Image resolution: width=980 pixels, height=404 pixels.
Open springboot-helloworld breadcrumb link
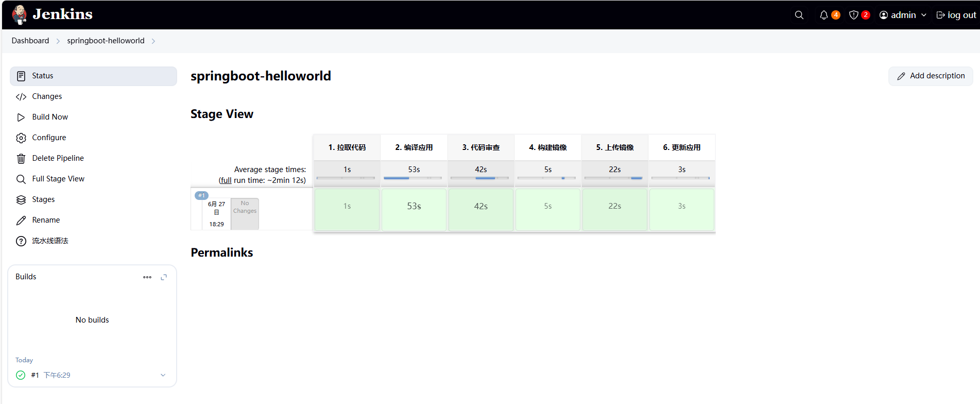(x=106, y=41)
